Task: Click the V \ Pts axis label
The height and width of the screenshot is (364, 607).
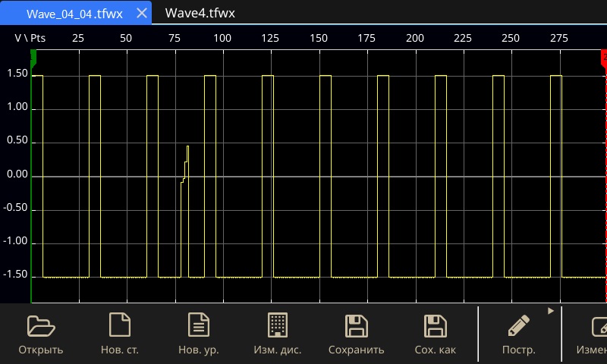Action: (30, 38)
